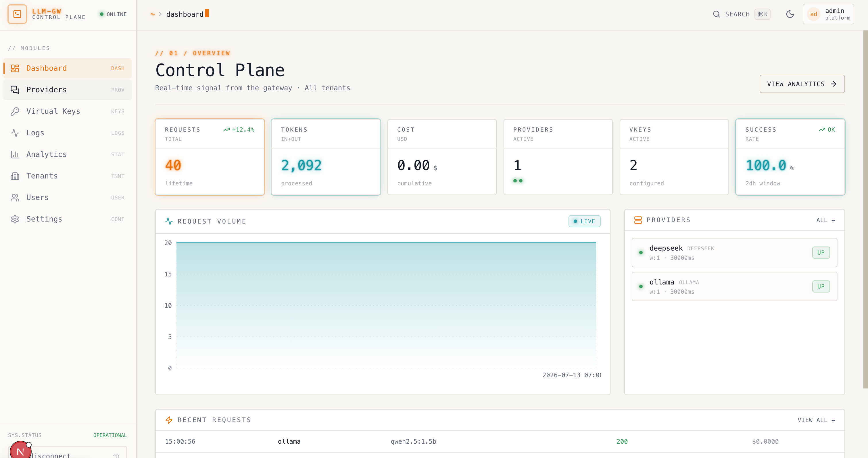Viewport: 868px width, 458px height.
Task: Click the ollama provider cell in requests
Action: pos(289,442)
